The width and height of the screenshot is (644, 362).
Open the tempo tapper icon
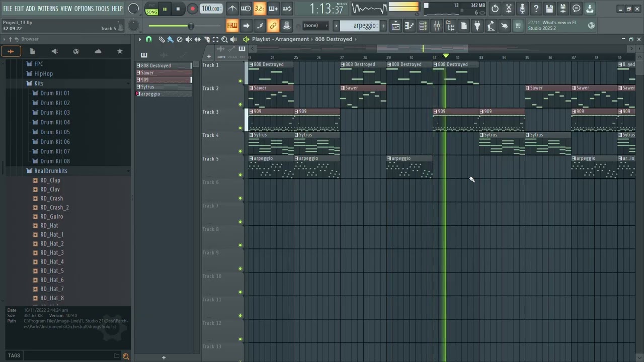491,26
